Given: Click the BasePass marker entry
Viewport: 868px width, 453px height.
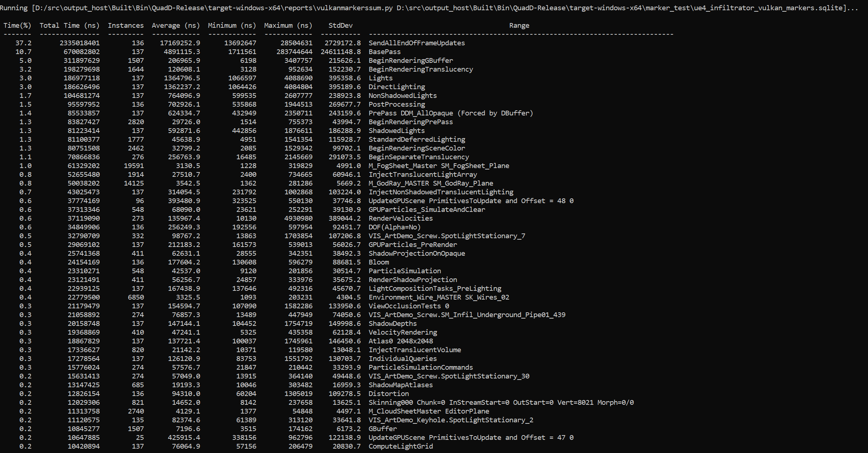Looking at the screenshot, I should [384, 52].
